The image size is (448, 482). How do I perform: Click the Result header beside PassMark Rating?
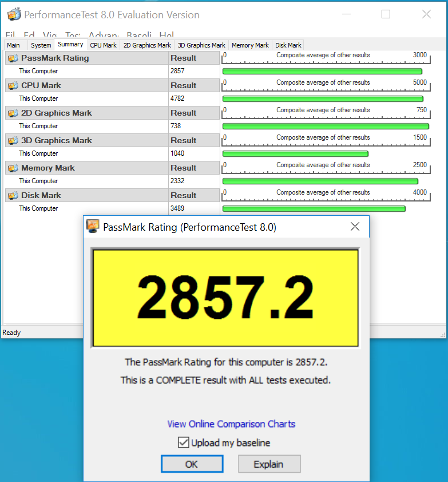click(184, 58)
